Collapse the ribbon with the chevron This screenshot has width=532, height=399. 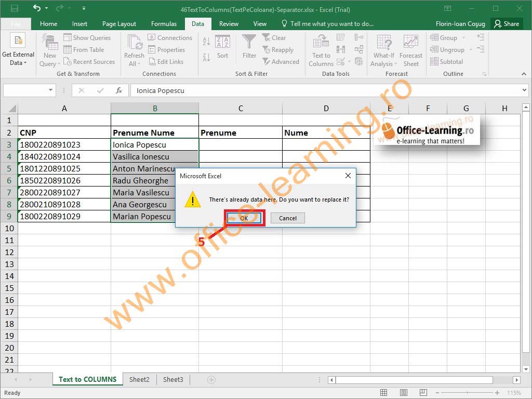tap(524, 74)
